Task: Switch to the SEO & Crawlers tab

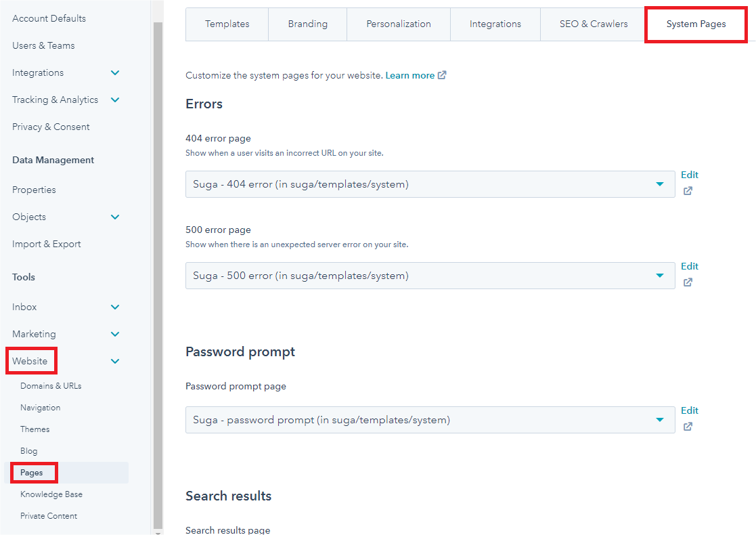Action: [593, 24]
